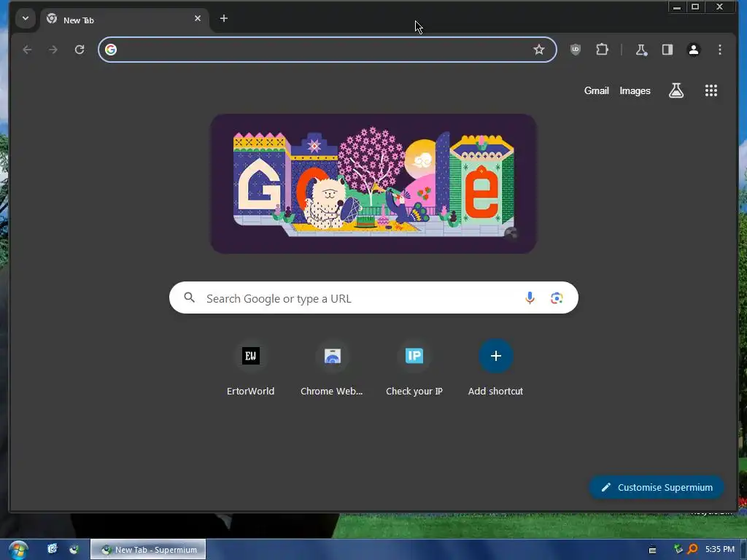
Task: Open the Chrome Web Store shortcut
Action: tap(332, 367)
